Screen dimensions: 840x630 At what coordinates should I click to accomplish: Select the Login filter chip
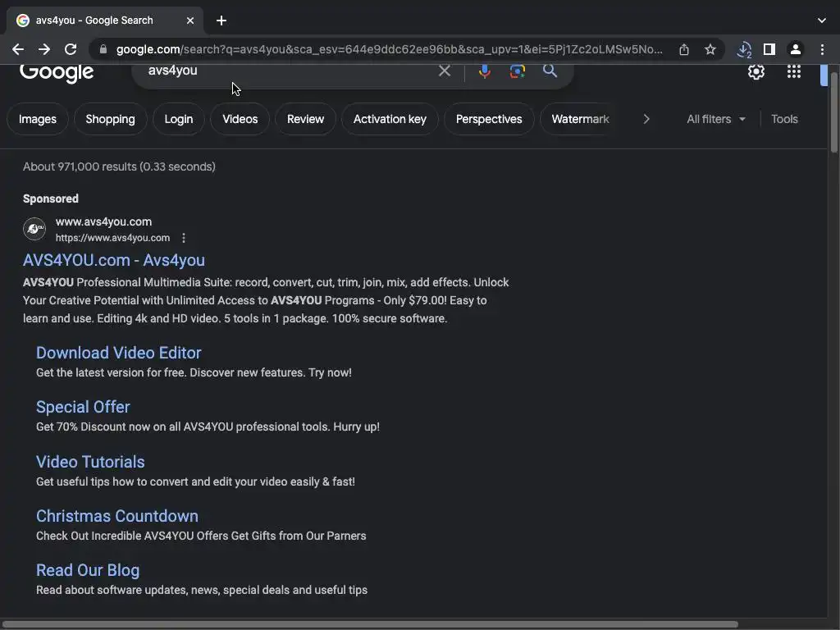(x=178, y=119)
